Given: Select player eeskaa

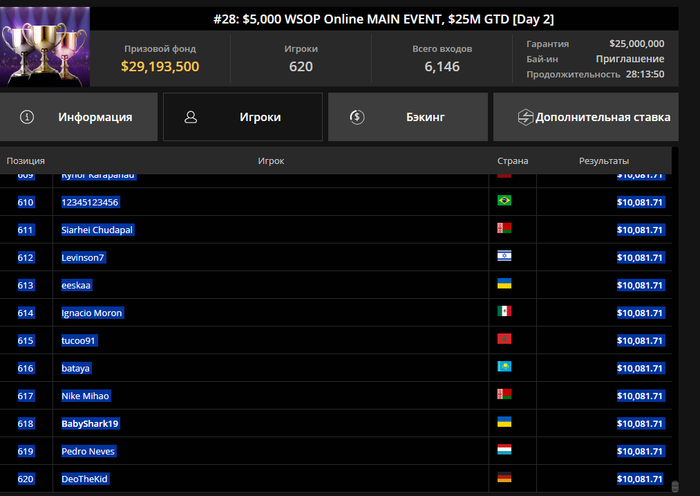Looking at the screenshot, I should pos(76,285).
